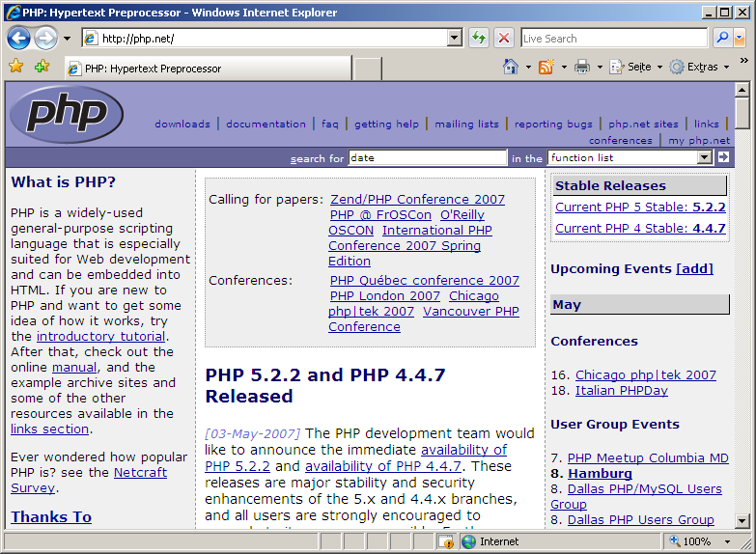Viewport: 756px width, 554px height.
Task: Open the function list dropdown
Action: click(630, 157)
